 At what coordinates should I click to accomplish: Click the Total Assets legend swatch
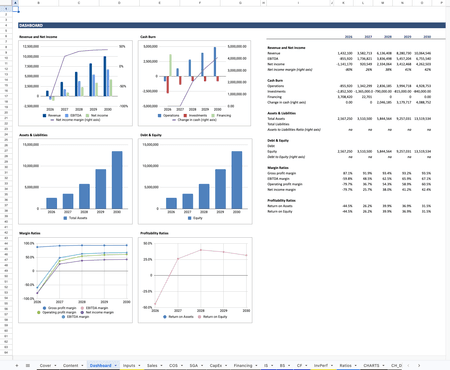coord(65,218)
